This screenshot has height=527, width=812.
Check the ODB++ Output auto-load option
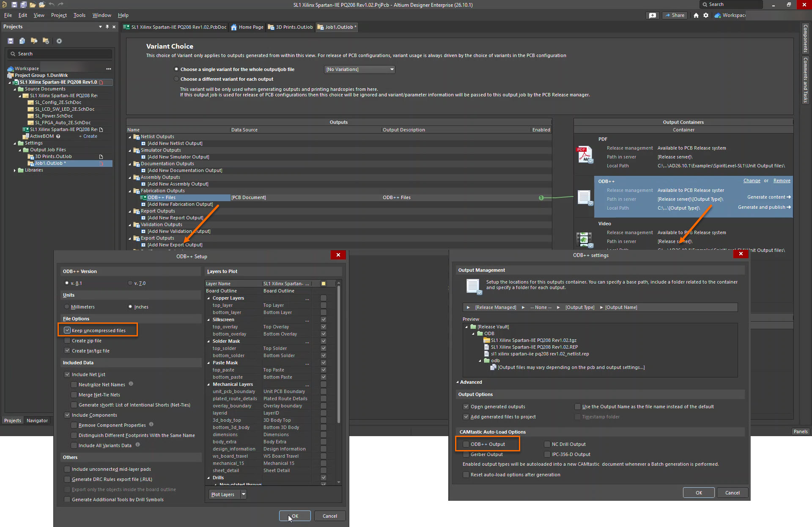[466, 444]
